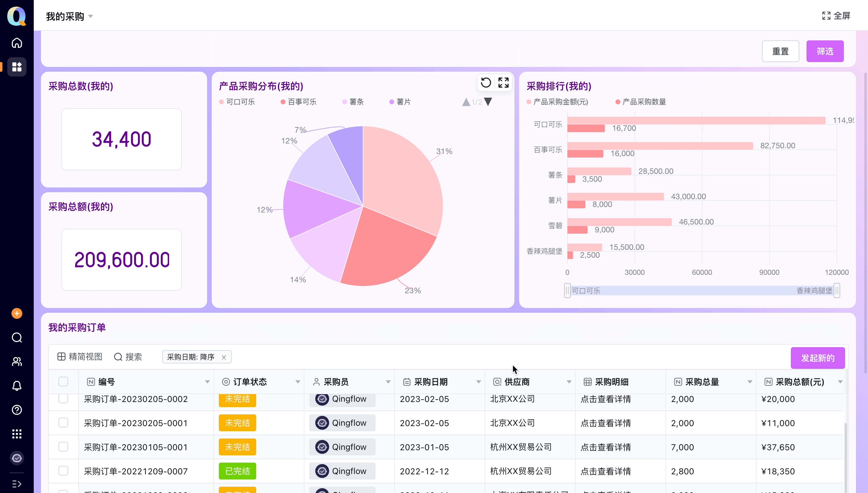Toggle 百事可乐 legend in pie chart
This screenshot has width=868, height=493.
click(298, 102)
